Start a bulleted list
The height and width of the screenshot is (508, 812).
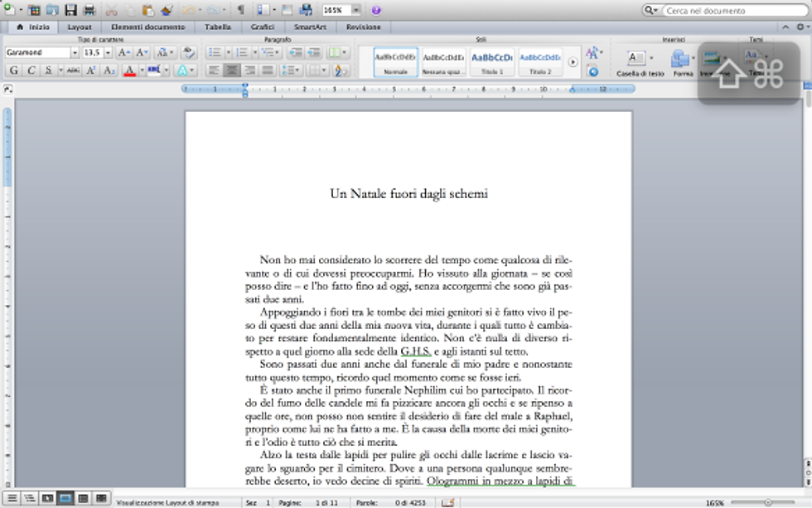[215, 52]
